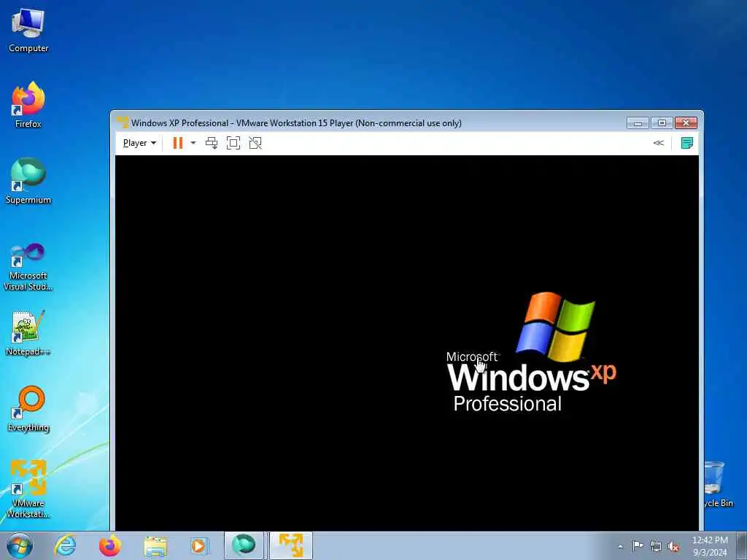Open the Action Center flag icon
Image resolution: width=747 pixels, height=560 pixels.
coord(638,545)
